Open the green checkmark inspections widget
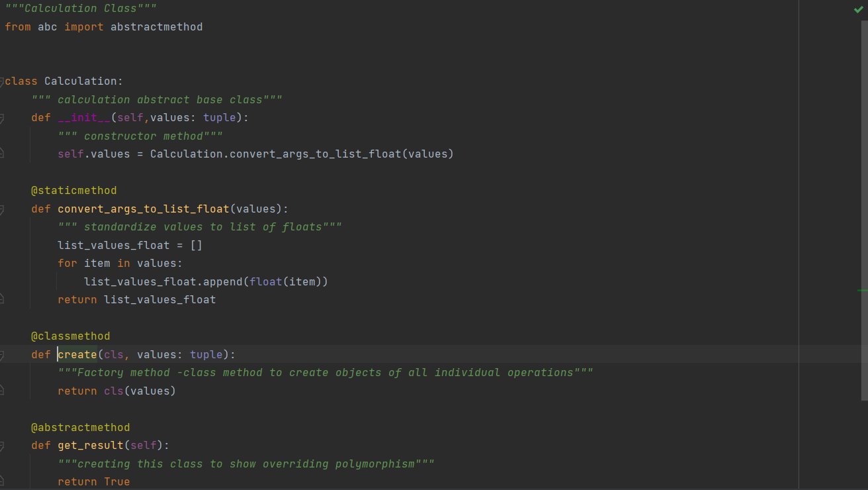Viewport: 868px width, 490px height. [x=858, y=9]
